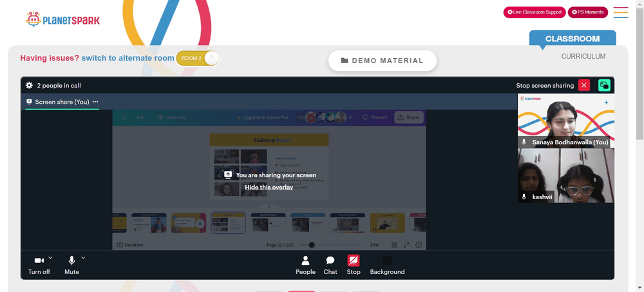
Task: Click kashvii's microphone icon
Action: coord(524,197)
